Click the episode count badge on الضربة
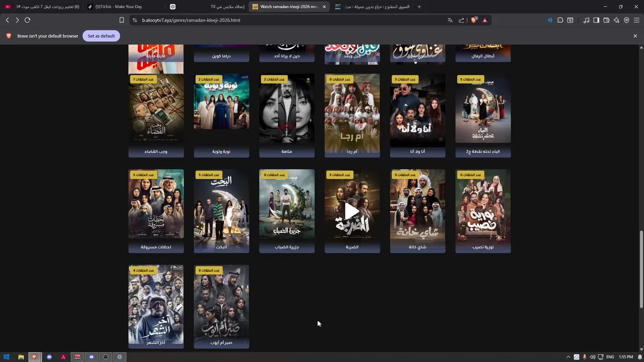 pyautogui.click(x=339, y=175)
